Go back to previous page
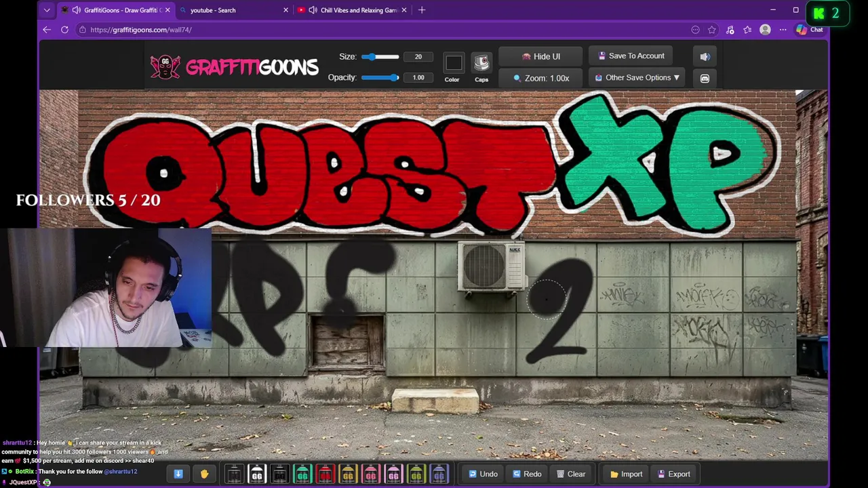The width and height of the screenshot is (868, 488). pos(47,30)
